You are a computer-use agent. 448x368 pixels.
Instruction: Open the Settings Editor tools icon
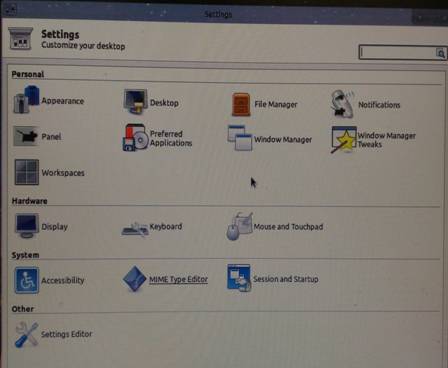(27, 334)
